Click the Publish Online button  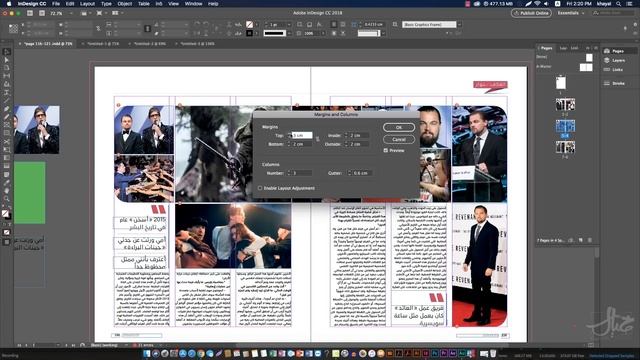pos(531,13)
